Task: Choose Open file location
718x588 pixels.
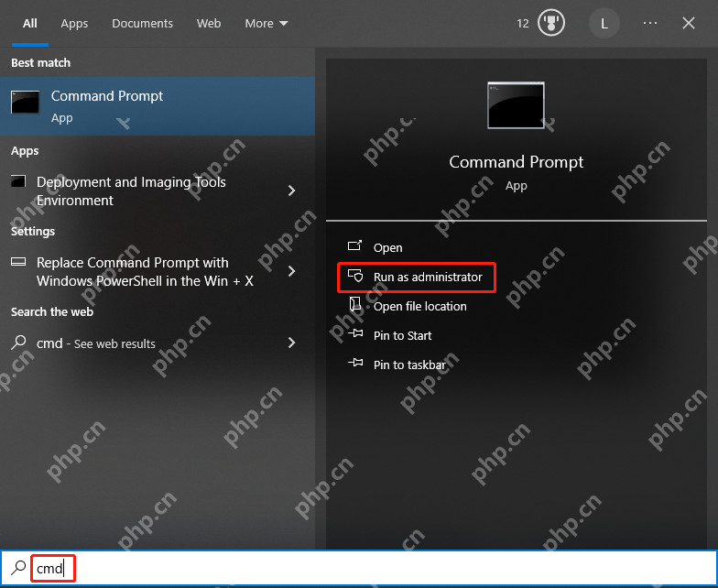Action: pyautogui.click(x=419, y=306)
